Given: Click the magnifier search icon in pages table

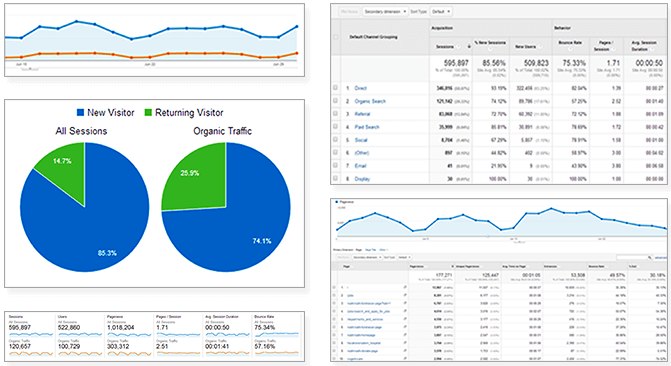Looking at the screenshot, I should (650, 257).
